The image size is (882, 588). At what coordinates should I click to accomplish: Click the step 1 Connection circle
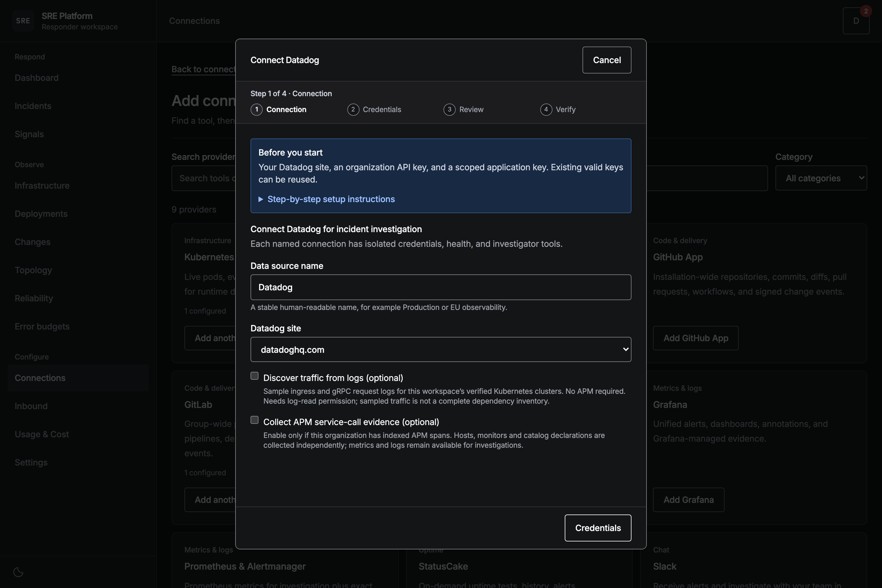257,110
